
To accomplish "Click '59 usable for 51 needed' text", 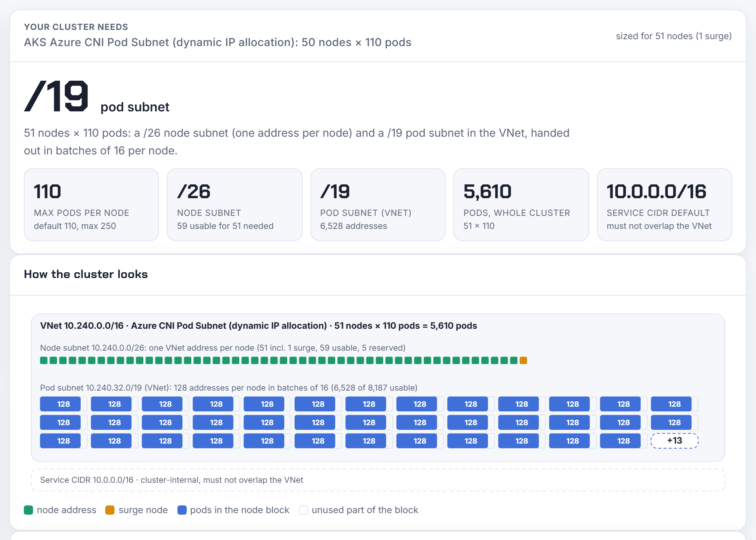I will coord(225,226).
